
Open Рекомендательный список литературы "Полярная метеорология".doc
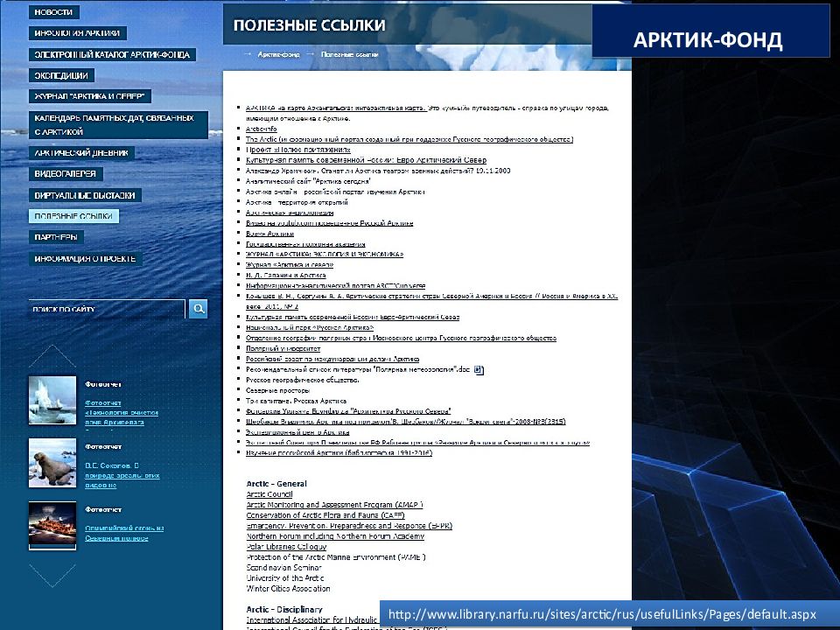[358, 369]
